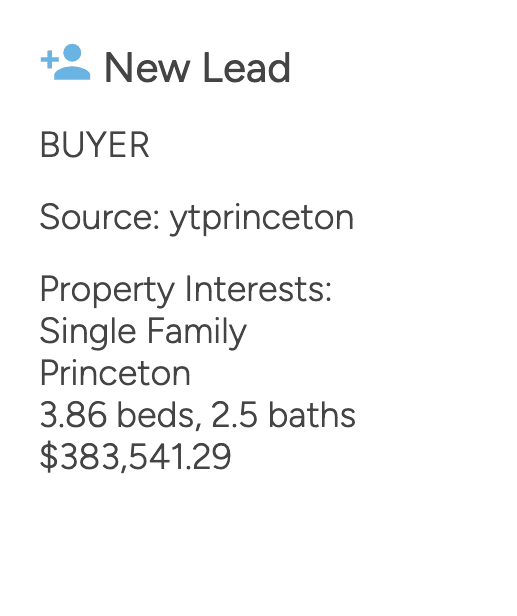Click the plus sign on lead icon

pos(50,60)
